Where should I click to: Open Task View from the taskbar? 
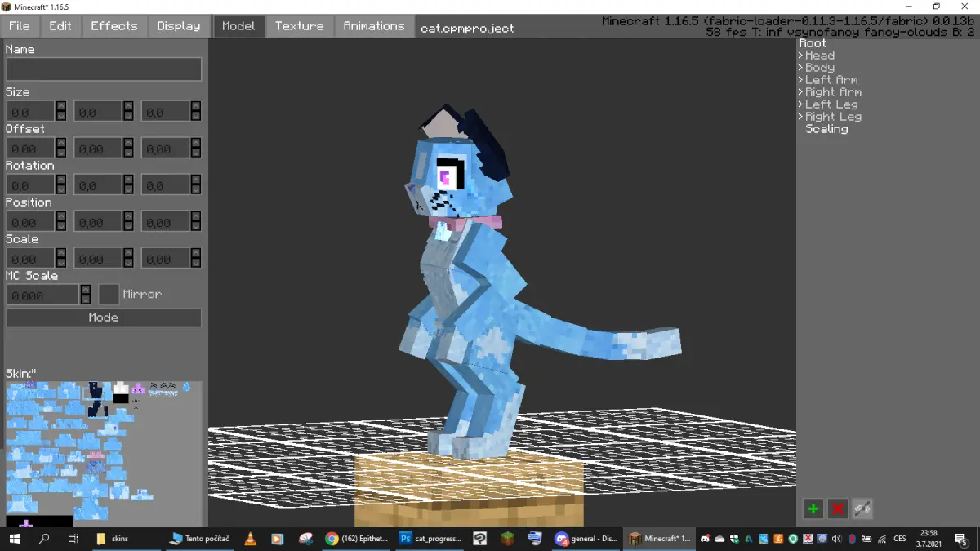[73, 539]
